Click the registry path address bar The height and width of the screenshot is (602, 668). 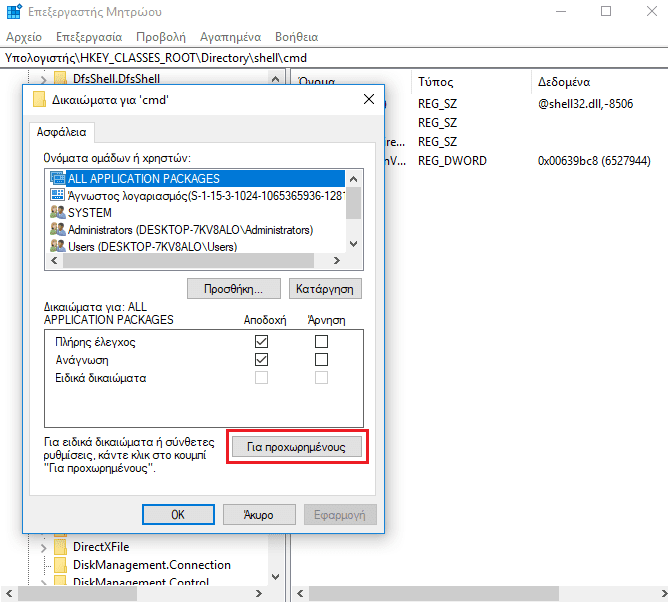click(334, 58)
